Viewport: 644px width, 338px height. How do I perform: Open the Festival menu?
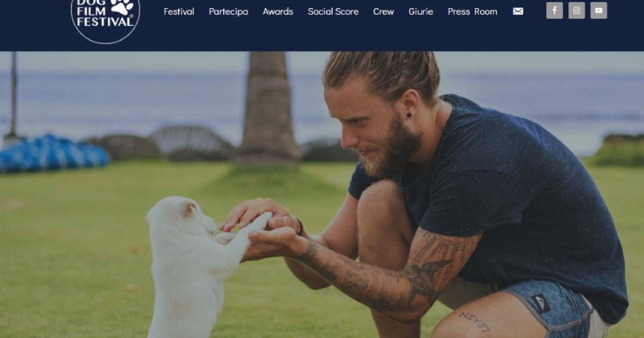click(179, 11)
